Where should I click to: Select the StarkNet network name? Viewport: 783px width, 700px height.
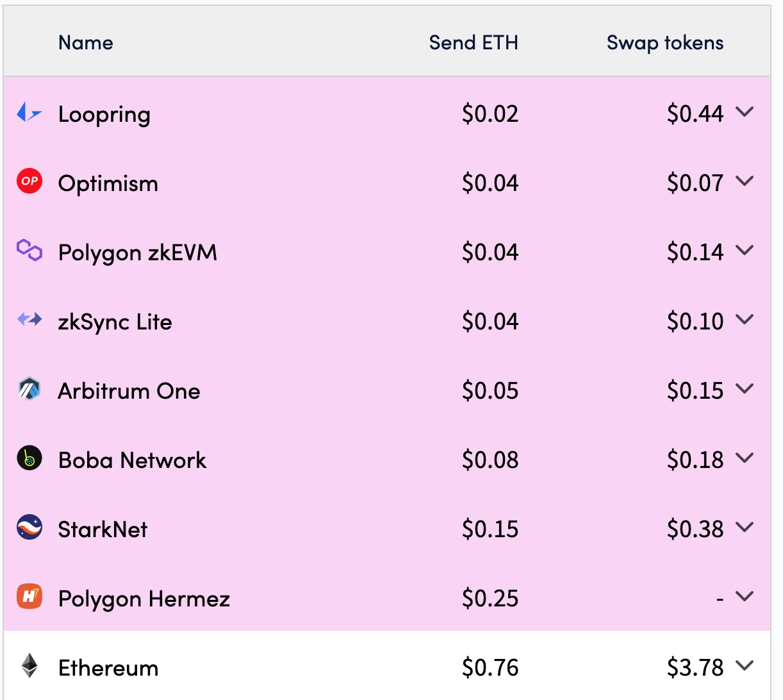click(x=103, y=529)
